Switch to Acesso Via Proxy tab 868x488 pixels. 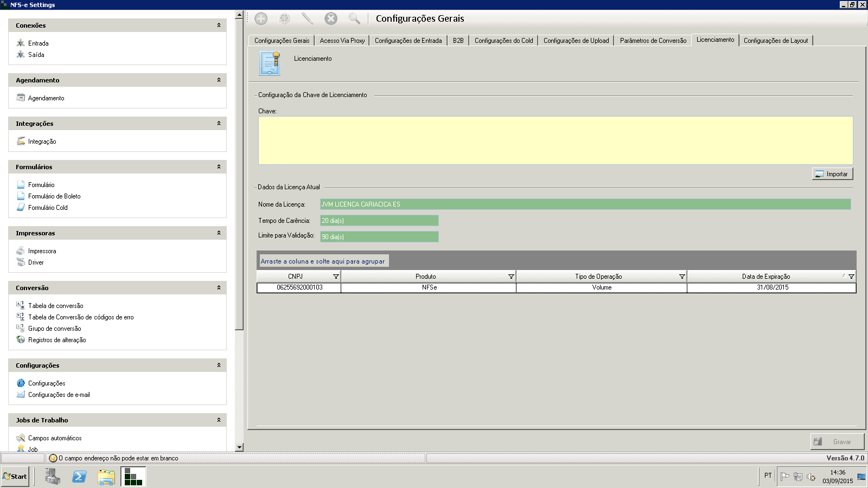[x=342, y=41]
